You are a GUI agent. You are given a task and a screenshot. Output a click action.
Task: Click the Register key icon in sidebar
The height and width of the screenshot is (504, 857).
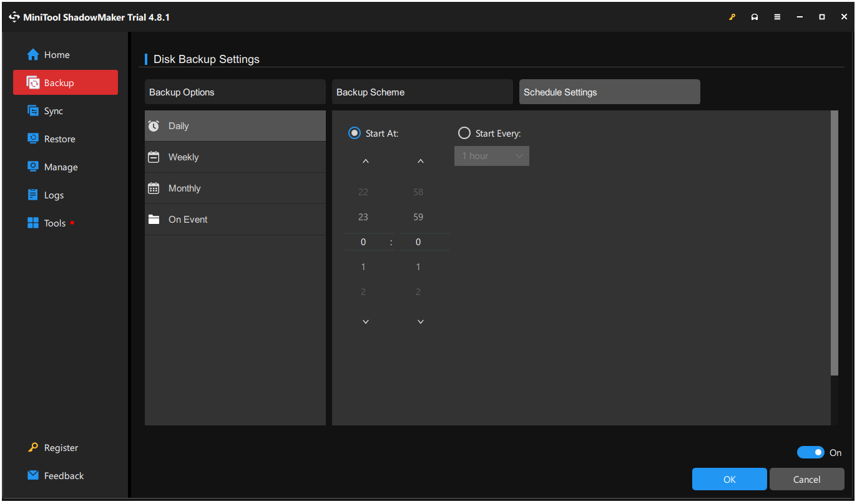click(33, 448)
